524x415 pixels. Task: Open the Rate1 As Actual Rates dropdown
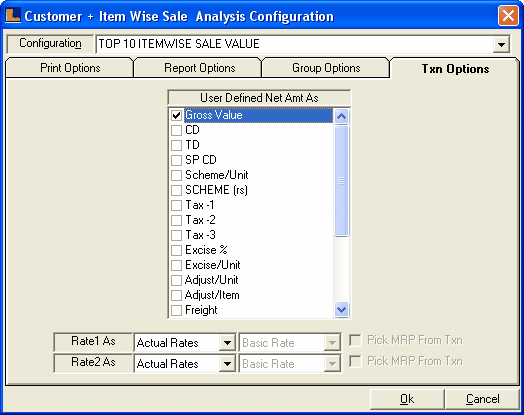(227, 343)
